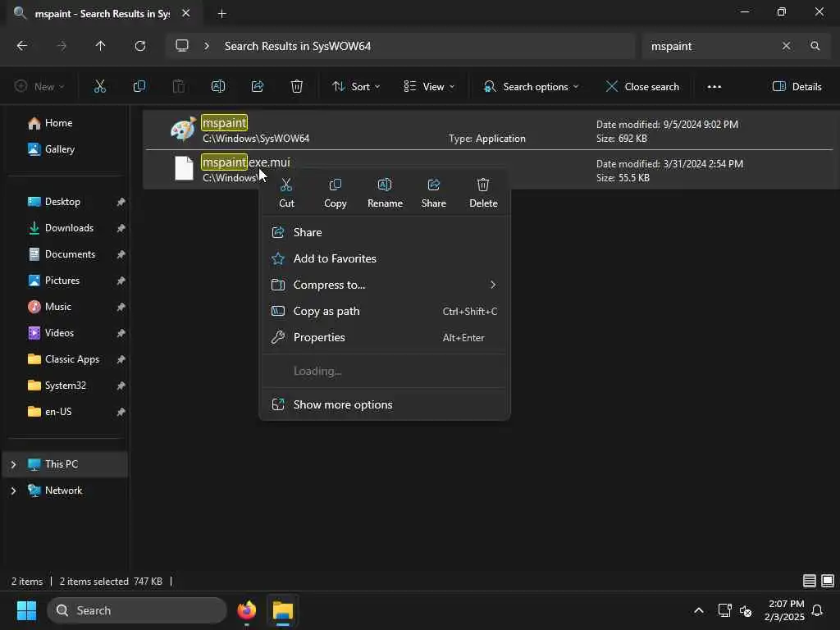
Task: Click the toolbar Copy icon
Action: tap(139, 86)
